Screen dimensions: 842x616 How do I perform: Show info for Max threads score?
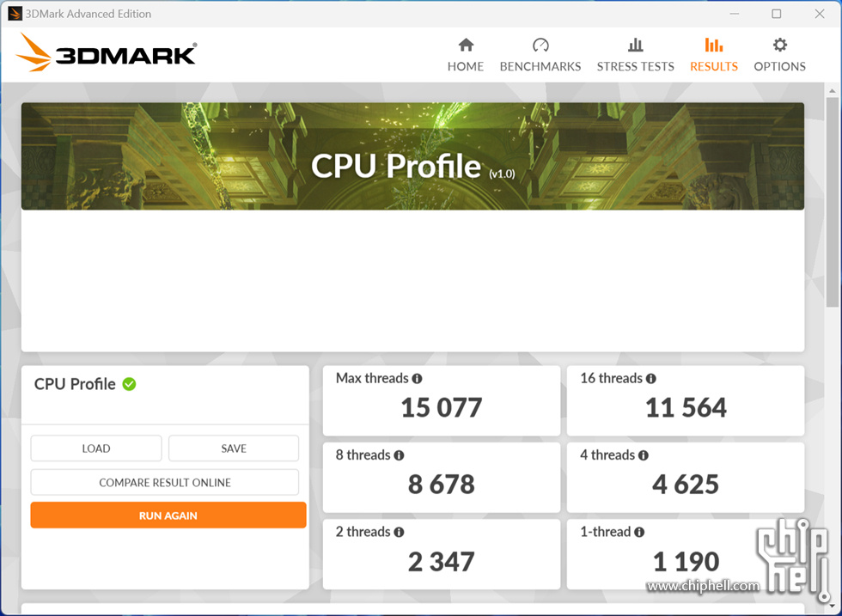tap(417, 379)
